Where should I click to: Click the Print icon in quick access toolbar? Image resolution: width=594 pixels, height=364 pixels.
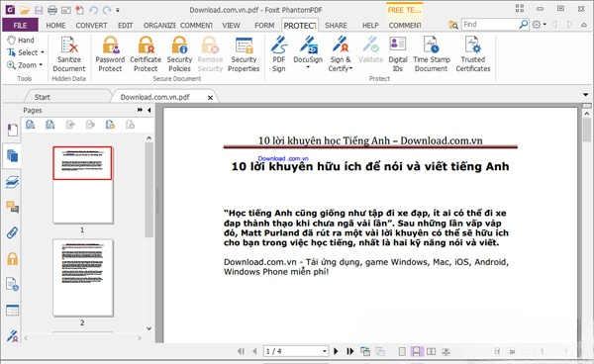52,10
